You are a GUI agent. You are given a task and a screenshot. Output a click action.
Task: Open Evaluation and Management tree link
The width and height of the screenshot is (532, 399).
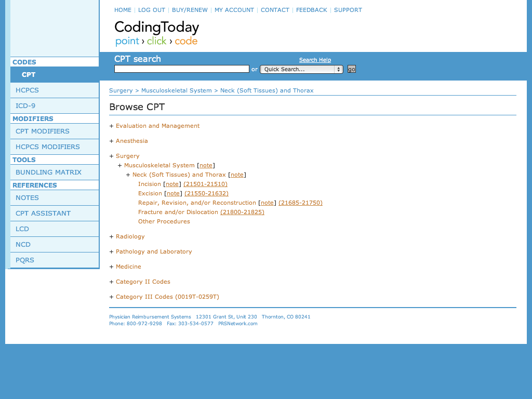tap(157, 126)
